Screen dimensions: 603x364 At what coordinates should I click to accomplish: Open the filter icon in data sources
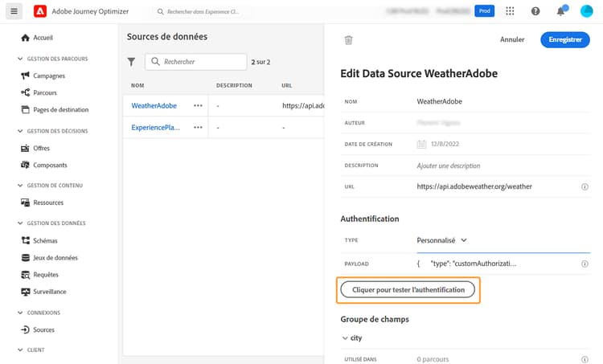[x=132, y=62]
